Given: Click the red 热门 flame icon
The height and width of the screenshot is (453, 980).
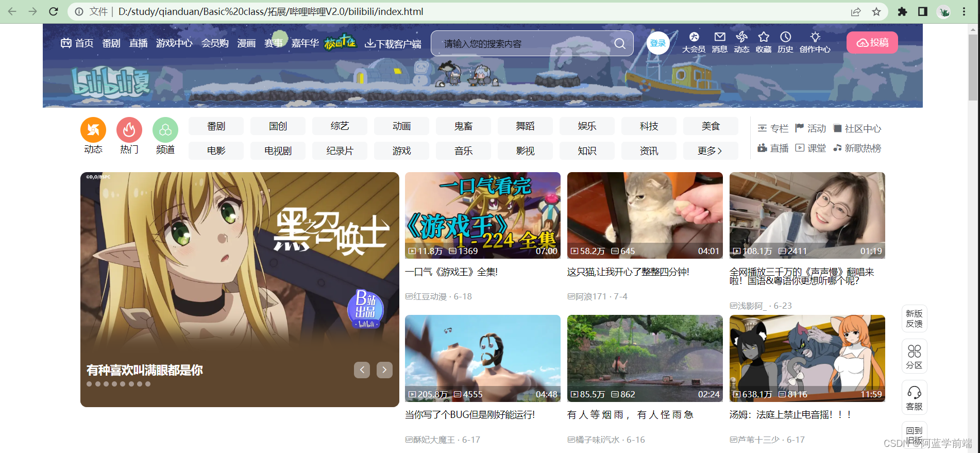Looking at the screenshot, I should [129, 130].
